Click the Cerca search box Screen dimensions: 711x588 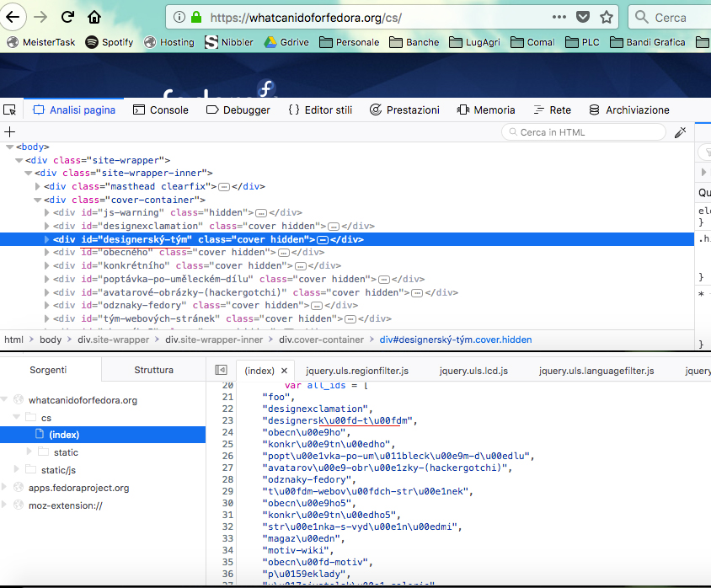click(671, 17)
